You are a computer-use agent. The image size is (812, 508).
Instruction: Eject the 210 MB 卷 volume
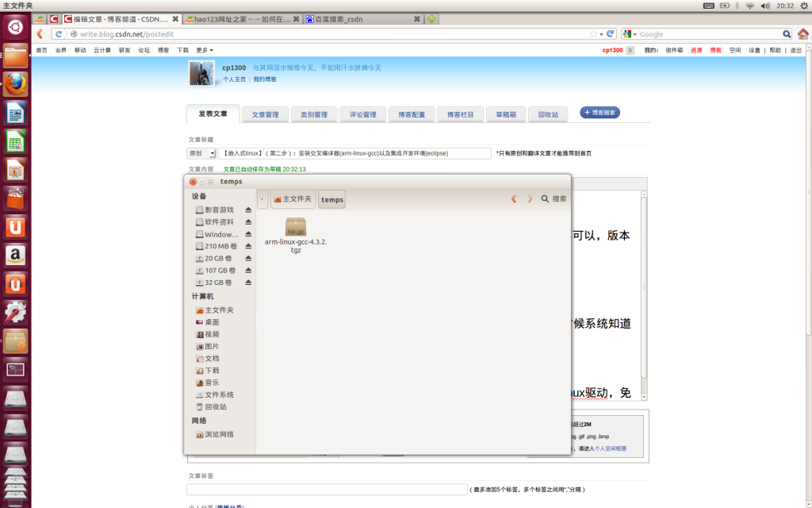point(248,246)
